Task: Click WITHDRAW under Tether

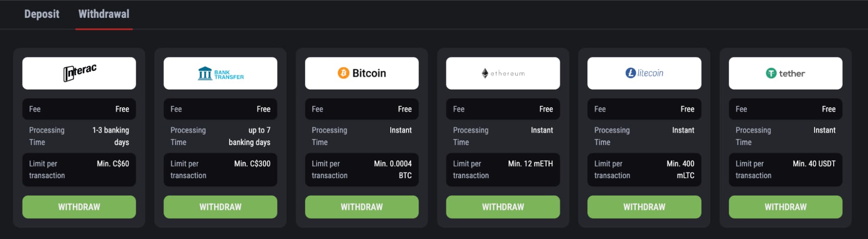Action: tap(785, 207)
